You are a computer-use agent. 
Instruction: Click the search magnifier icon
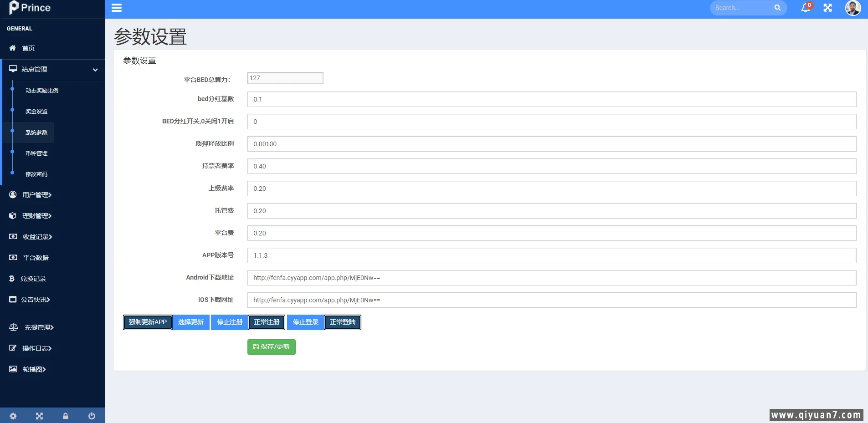click(x=777, y=8)
